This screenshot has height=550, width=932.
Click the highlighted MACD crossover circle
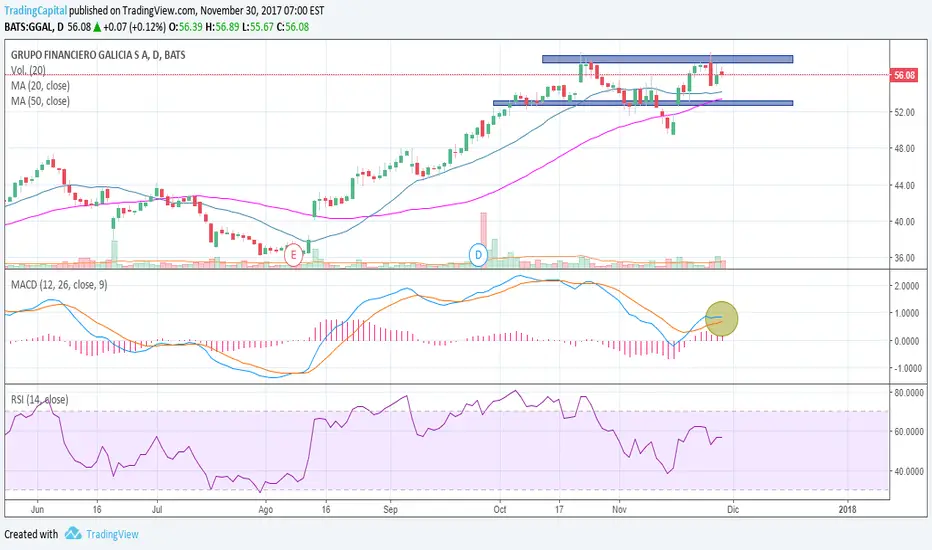[x=722, y=319]
